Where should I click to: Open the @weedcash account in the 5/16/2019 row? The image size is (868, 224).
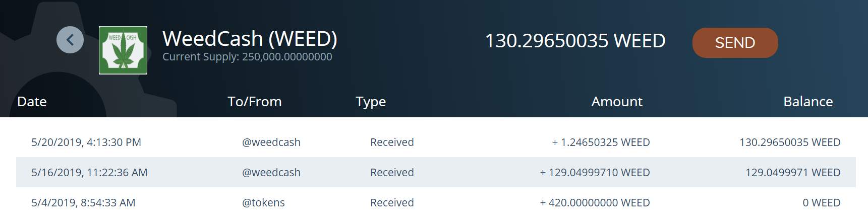(x=271, y=173)
